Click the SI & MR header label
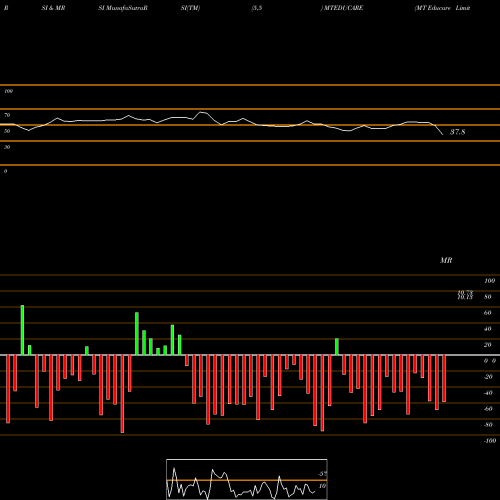Viewport: 500px width, 500px height. tap(53, 8)
